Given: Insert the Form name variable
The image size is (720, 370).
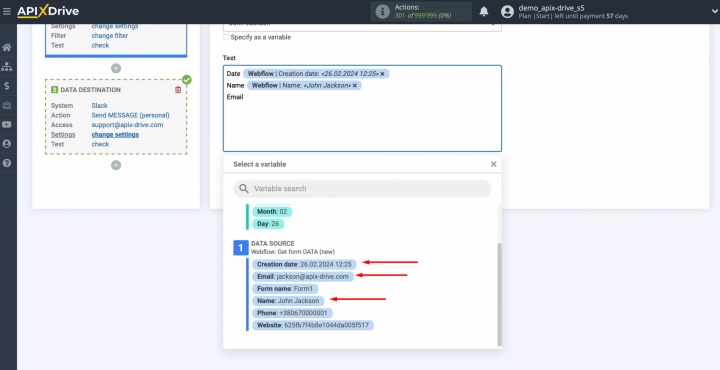Looking at the screenshot, I should (285, 289).
